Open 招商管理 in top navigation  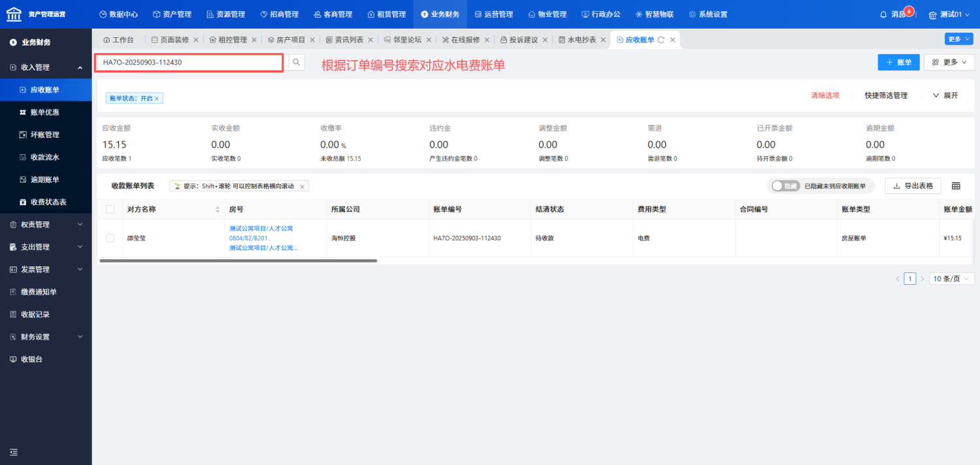pos(279,14)
